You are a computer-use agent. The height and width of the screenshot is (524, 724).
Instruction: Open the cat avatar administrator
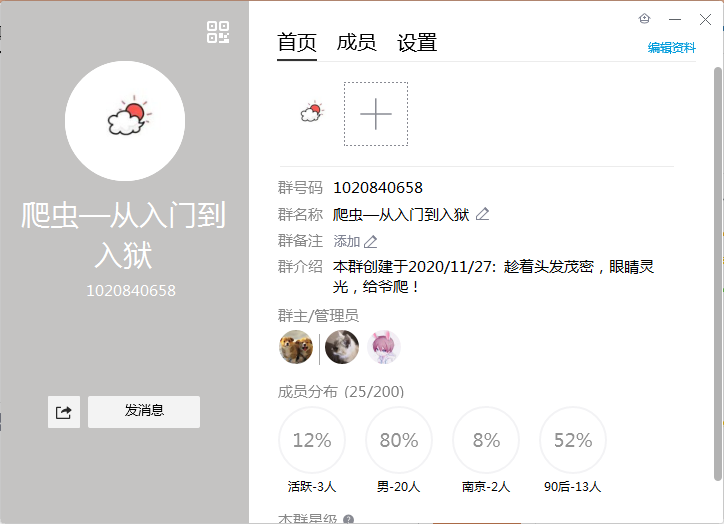[342, 347]
